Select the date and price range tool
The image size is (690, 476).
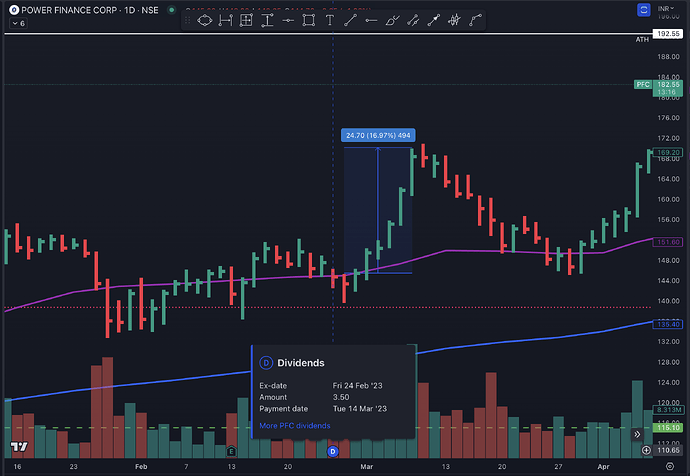pos(246,20)
